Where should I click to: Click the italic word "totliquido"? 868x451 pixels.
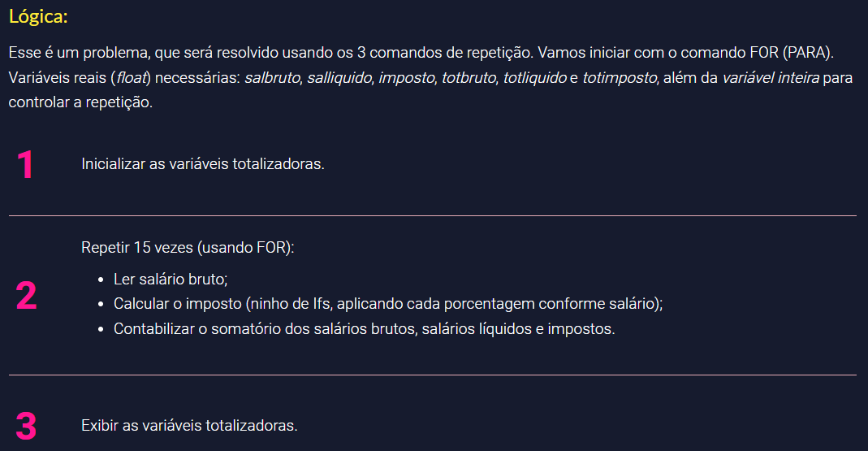[535, 77]
